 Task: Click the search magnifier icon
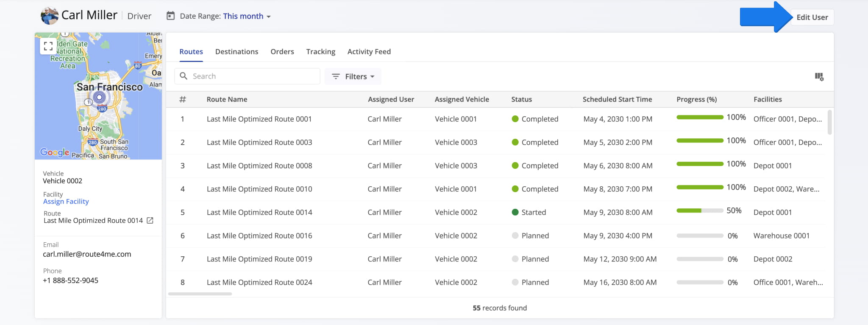184,76
